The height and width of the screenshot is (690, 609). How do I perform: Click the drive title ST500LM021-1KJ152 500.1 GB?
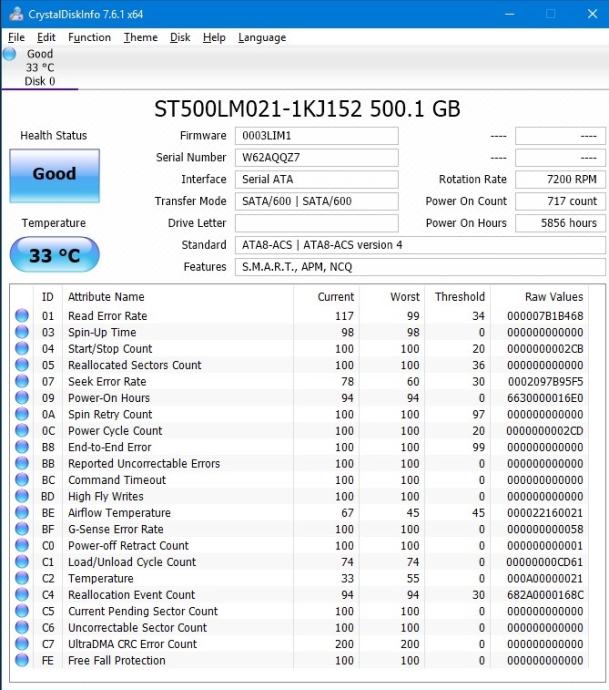pyautogui.click(x=307, y=109)
